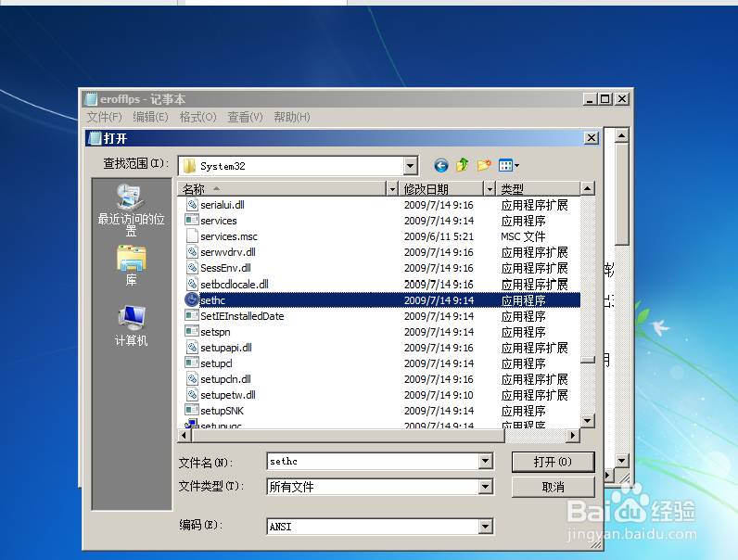Viewport: 738px width, 560px height.
Task: Open the view options dropdown arrow
Action: point(516,165)
